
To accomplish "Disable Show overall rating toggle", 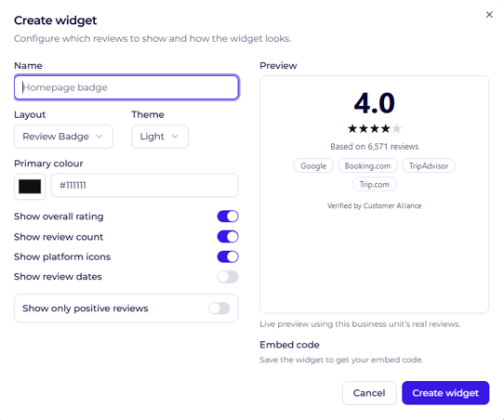I will point(228,217).
